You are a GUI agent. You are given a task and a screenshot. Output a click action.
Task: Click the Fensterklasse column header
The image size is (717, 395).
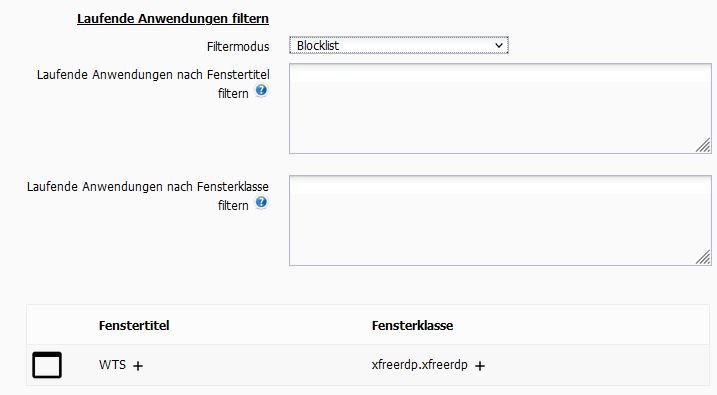pyautogui.click(x=412, y=326)
